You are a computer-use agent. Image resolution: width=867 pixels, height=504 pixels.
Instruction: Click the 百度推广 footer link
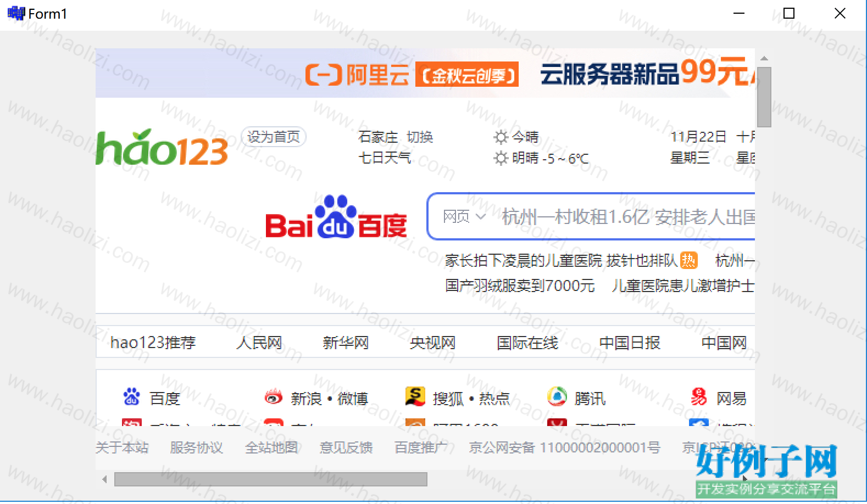coord(421,447)
